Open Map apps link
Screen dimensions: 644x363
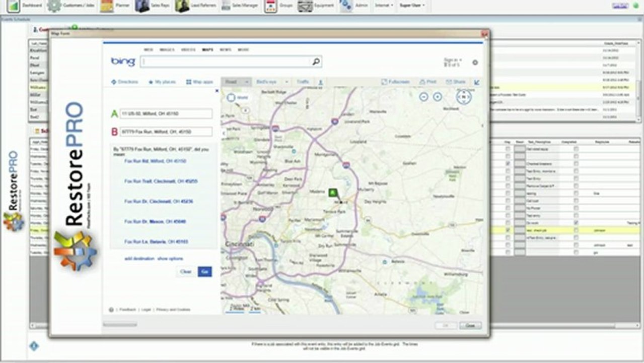click(x=200, y=82)
